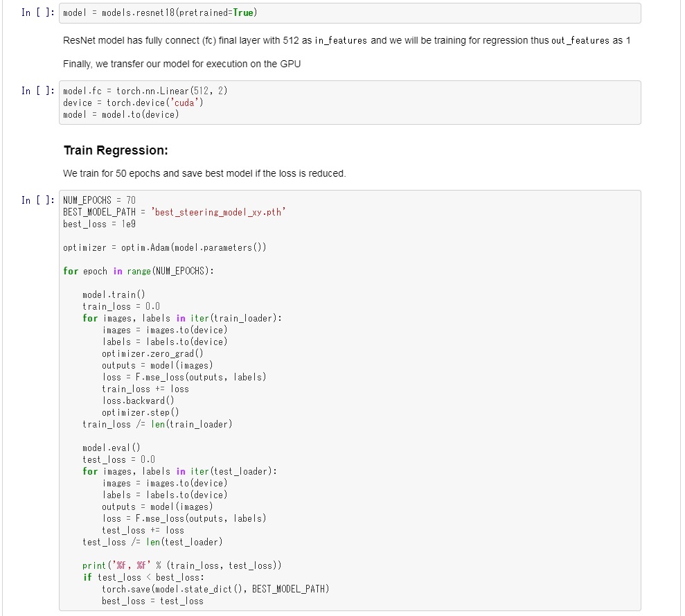This screenshot has width=685, height=616.
Task: Click the 'if test_loss < best_loss' line
Action: click(143, 577)
